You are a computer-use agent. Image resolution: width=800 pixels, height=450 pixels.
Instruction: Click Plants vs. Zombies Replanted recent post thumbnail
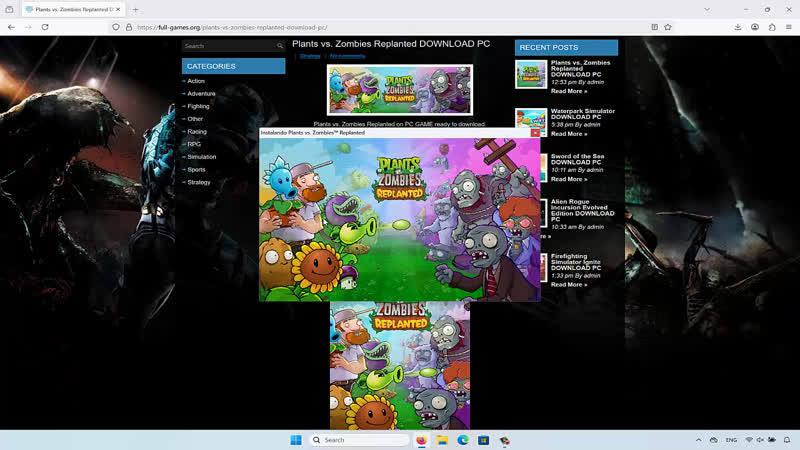pyautogui.click(x=531, y=74)
